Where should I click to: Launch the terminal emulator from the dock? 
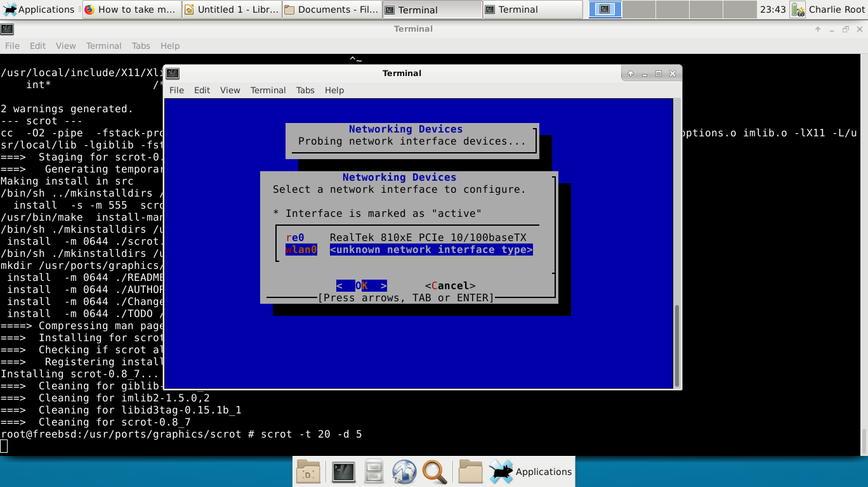tap(343, 472)
